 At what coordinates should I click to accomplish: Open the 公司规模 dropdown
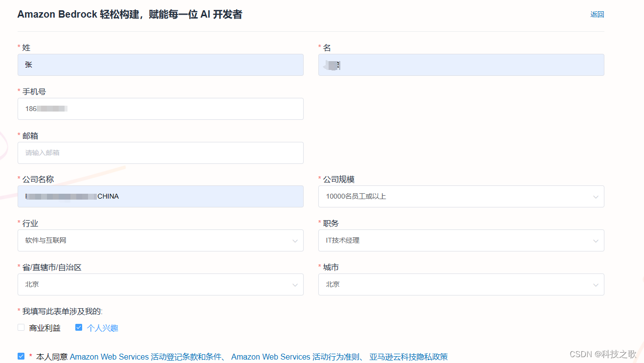point(461,196)
